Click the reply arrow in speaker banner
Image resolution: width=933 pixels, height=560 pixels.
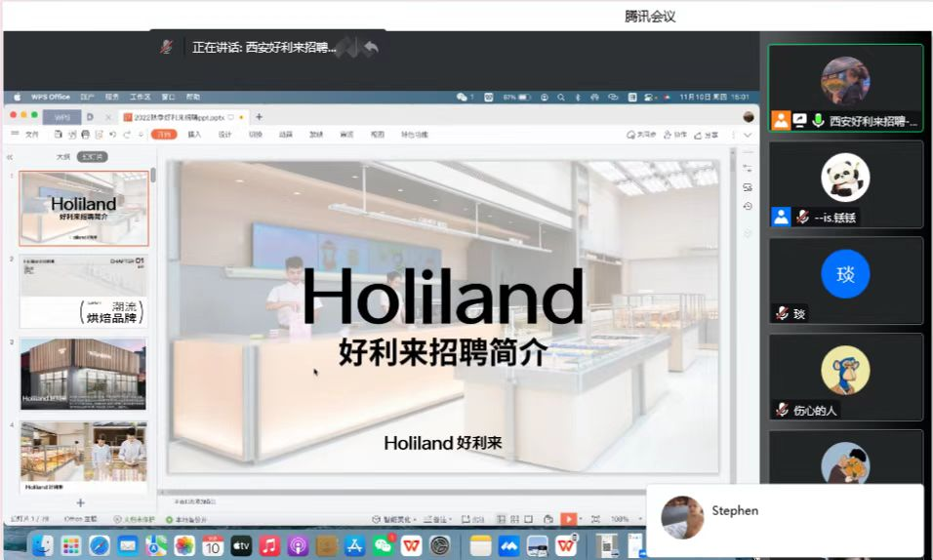click(371, 47)
